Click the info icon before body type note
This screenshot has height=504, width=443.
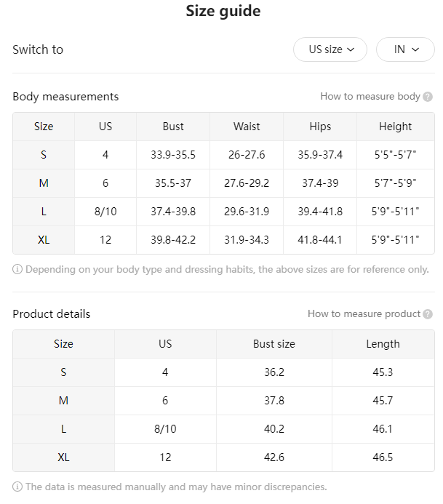click(17, 269)
